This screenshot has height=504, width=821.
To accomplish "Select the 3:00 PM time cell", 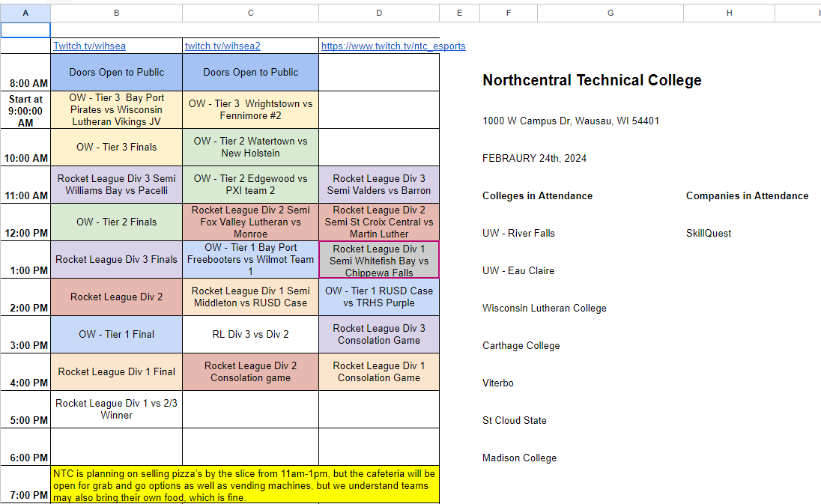I will [x=25, y=335].
